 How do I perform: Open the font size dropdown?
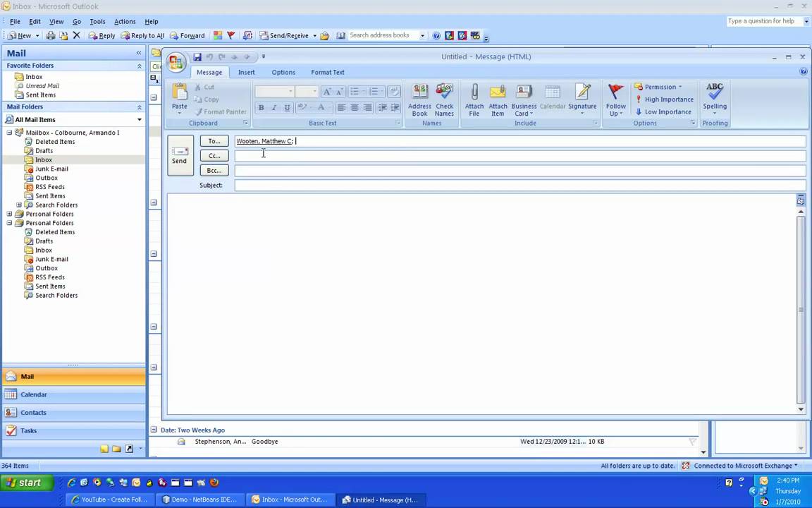314,92
